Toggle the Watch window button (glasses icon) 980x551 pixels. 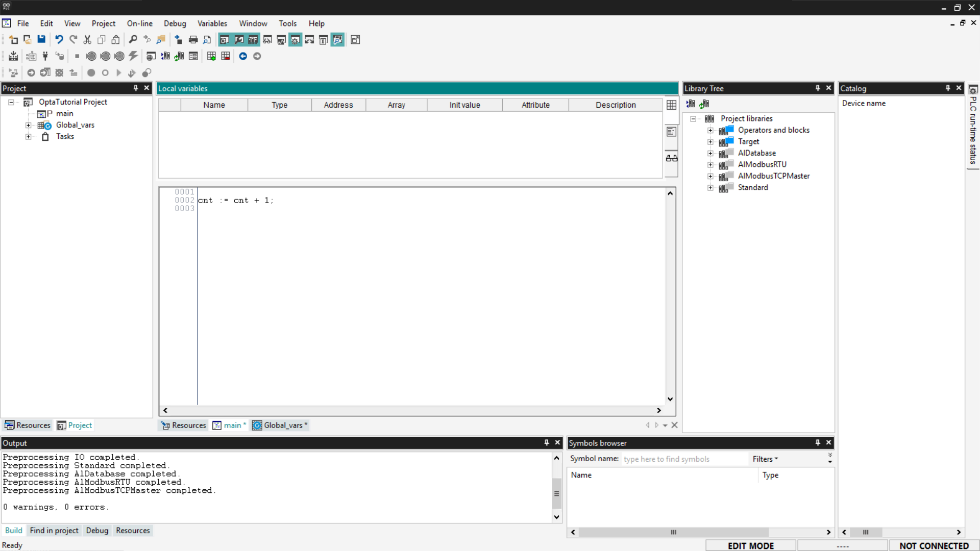tap(267, 39)
